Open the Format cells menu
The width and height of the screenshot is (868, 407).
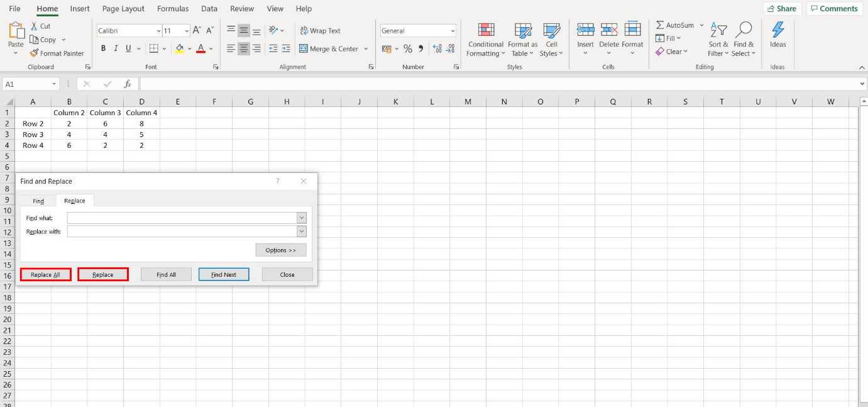[632, 39]
